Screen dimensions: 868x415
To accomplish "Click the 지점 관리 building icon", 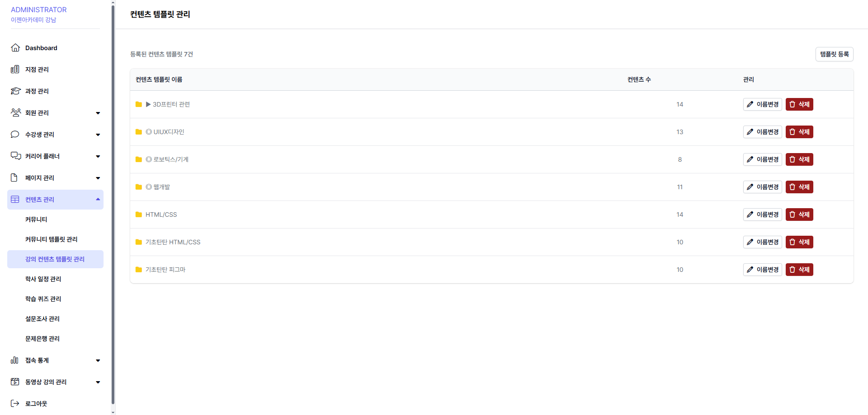I will point(15,70).
